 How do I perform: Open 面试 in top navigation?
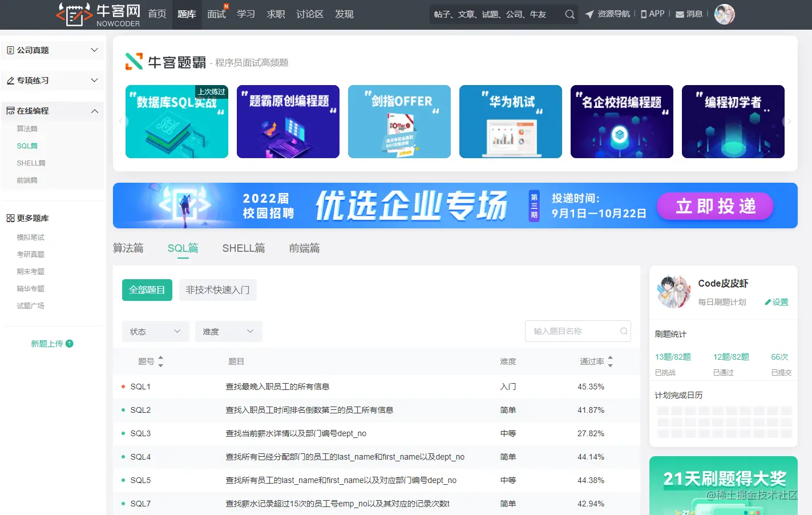[x=216, y=14]
